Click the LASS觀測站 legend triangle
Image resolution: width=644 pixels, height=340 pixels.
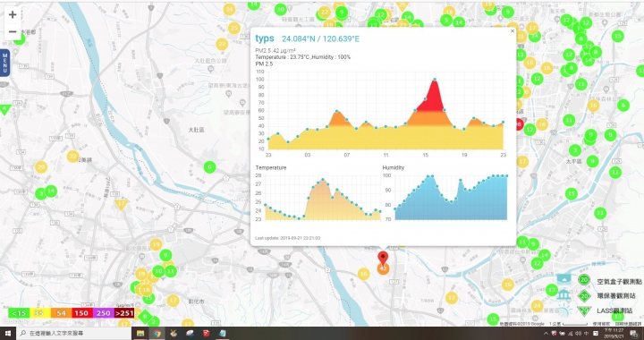[583, 310]
